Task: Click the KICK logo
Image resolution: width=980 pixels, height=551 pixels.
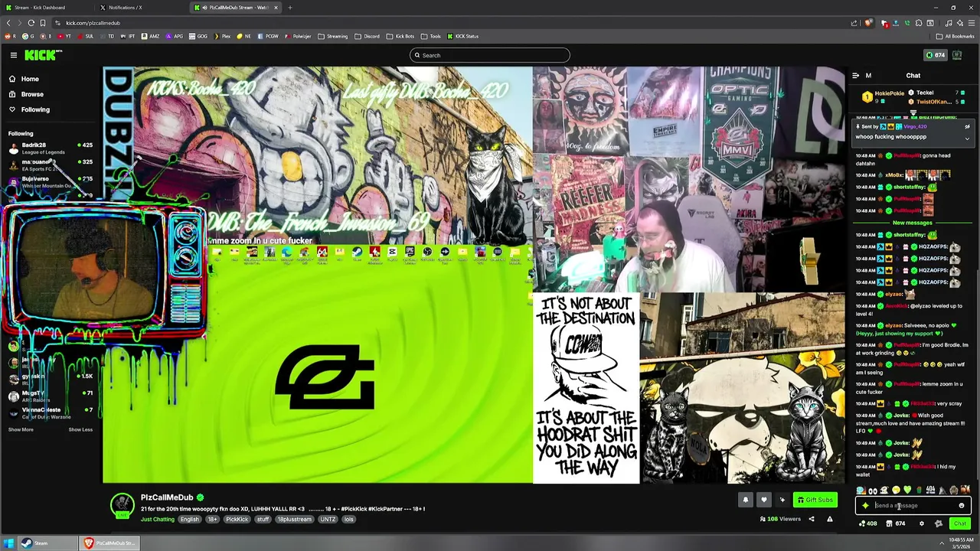Action: (x=41, y=55)
